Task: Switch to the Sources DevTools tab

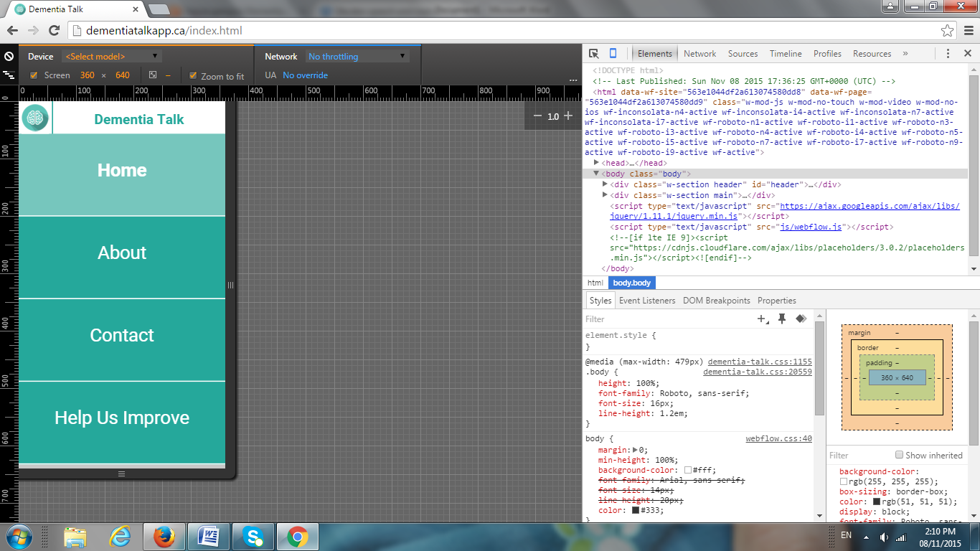Action: click(743, 54)
